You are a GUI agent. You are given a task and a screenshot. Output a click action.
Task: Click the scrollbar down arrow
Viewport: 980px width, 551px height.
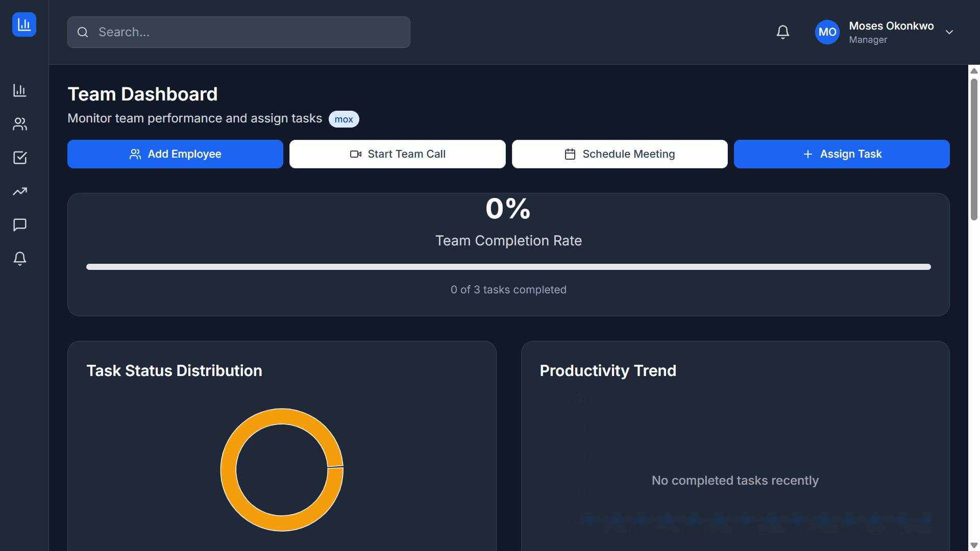pos(974,544)
